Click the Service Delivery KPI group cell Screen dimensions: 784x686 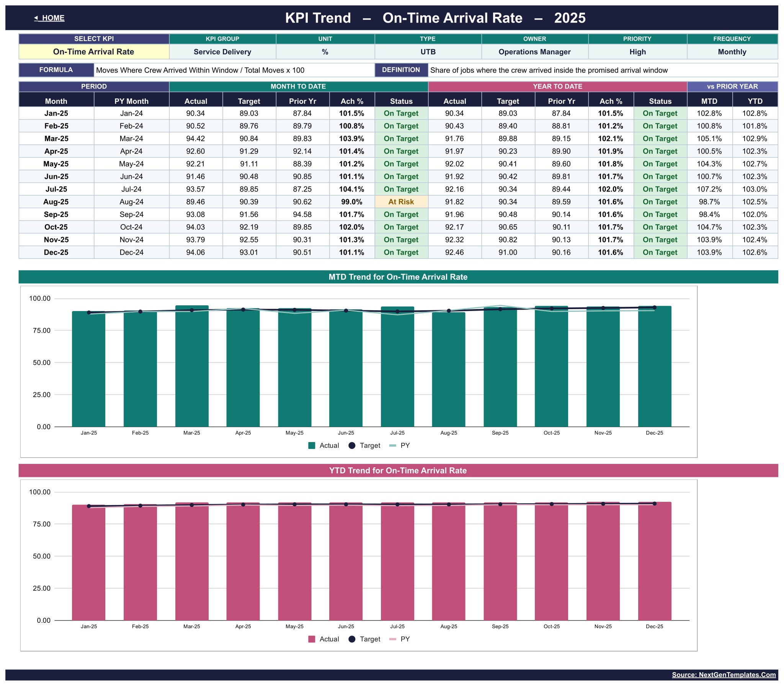point(222,52)
